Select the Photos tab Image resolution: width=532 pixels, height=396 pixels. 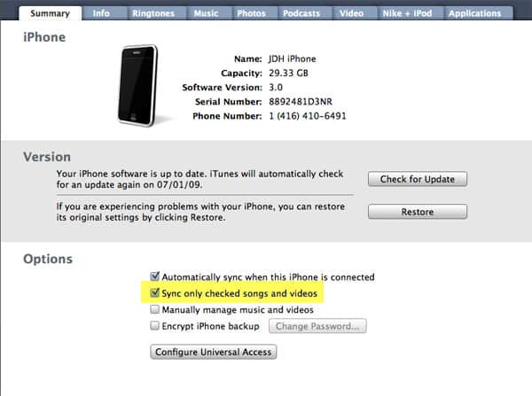(x=251, y=13)
